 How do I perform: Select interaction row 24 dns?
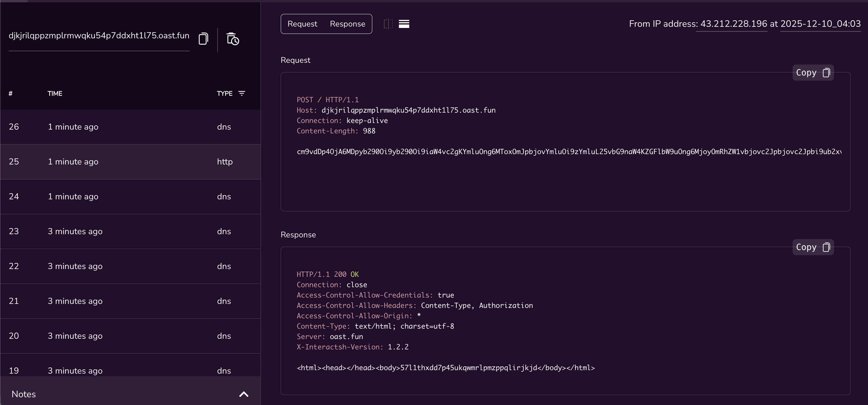pos(130,197)
